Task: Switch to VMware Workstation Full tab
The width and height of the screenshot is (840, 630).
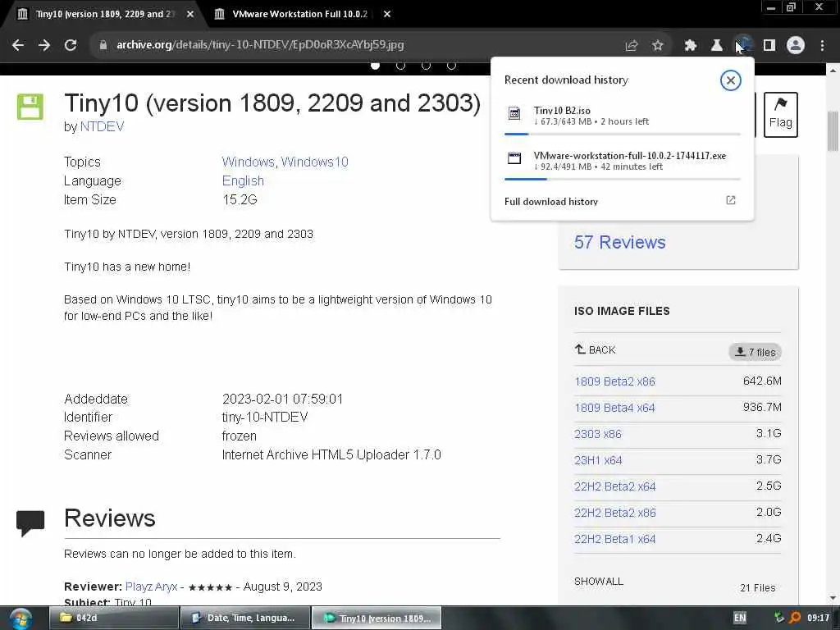Action: point(300,14)
